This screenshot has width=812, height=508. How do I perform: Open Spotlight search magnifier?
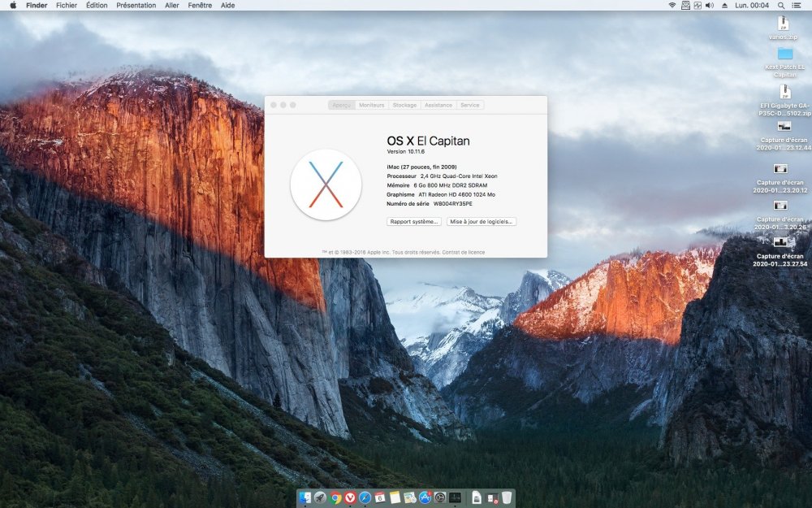(781, 5)
